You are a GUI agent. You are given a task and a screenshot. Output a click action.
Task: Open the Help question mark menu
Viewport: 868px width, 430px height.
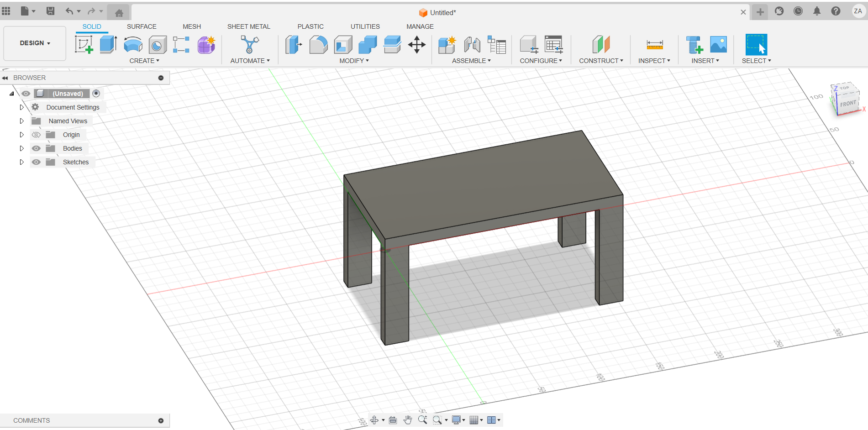tap(836, 11)
